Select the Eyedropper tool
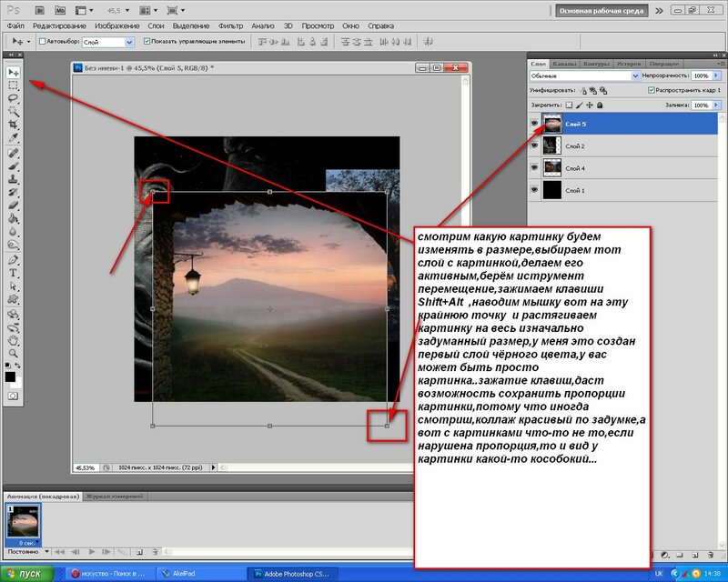 [x=13, y=137]
